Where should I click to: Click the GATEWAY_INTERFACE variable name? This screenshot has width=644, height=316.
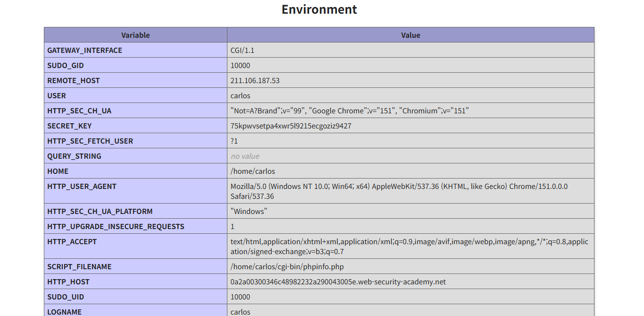click(85, 50)
